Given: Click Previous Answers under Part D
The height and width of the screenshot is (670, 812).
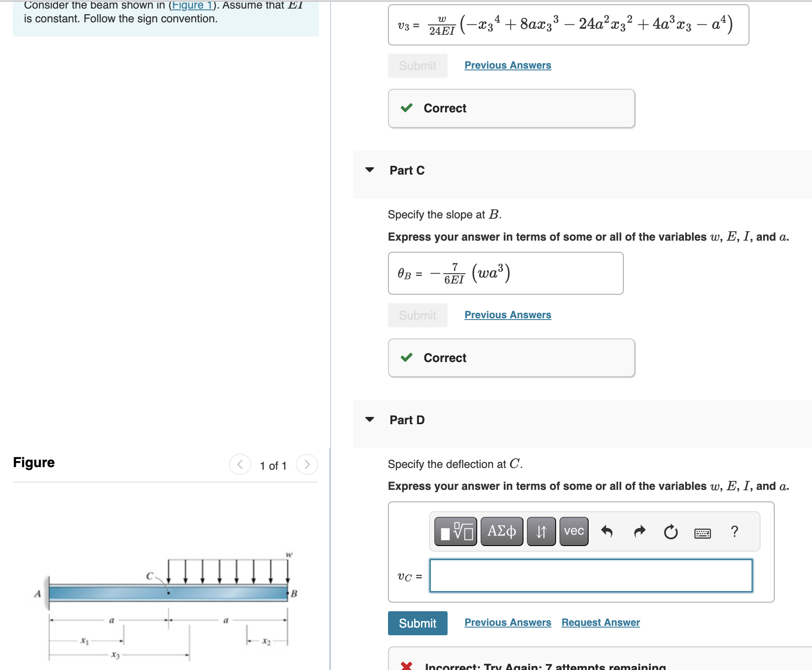Looking at the screenshot, I should coord(507,622).
